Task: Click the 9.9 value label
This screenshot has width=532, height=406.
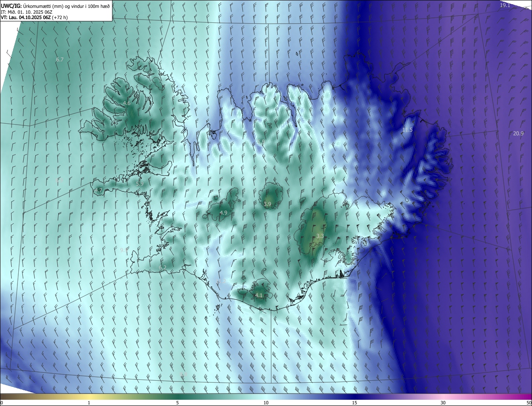Action: 124,249
